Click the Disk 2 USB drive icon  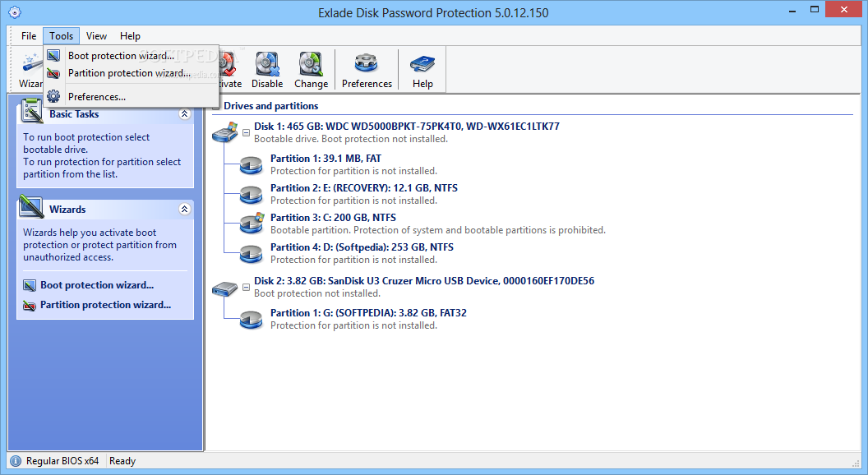tap(224, 288)
